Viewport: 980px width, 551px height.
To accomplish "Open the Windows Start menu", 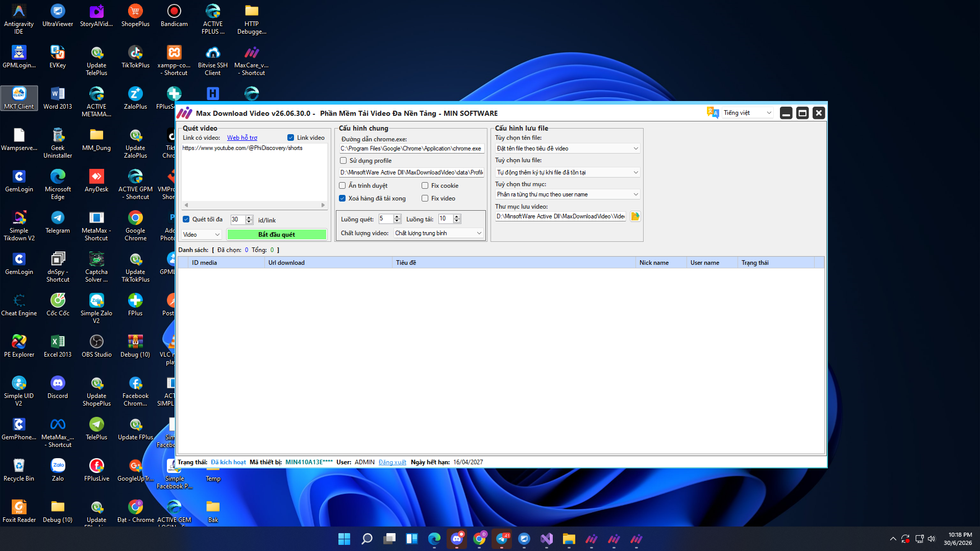I will tap(345, 539).
